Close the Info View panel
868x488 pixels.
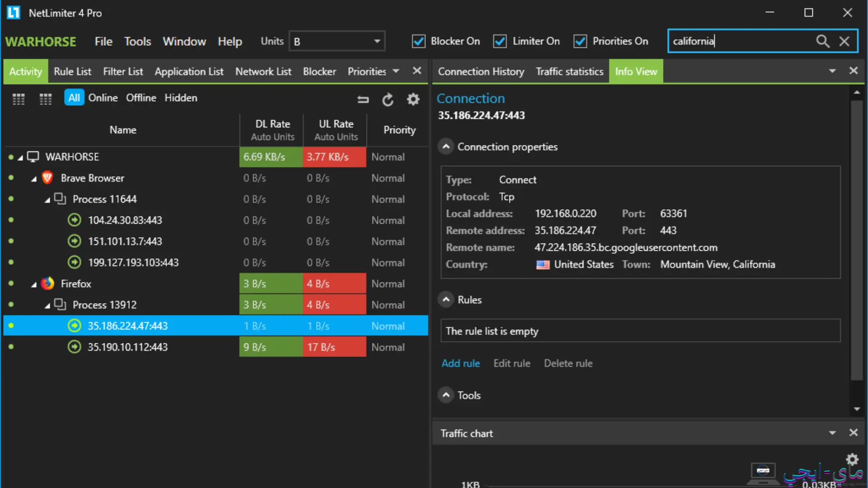tap(854, 70)
